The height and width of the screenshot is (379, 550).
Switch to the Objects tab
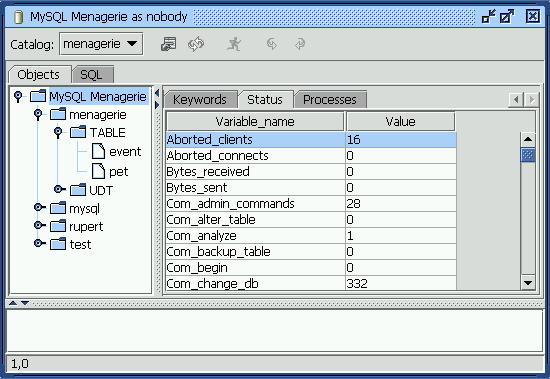tap(39, 74)
